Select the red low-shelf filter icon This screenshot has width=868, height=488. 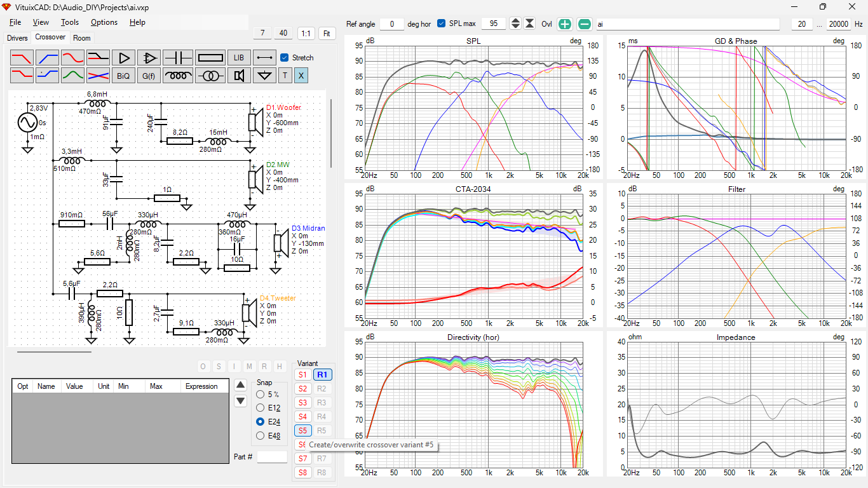pos(22,76)
